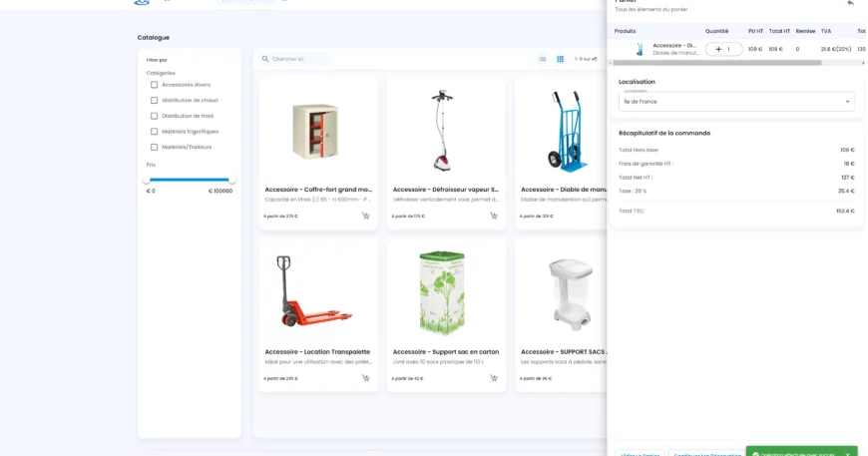Click the Support sac en carton image

(x=442, y=292)
